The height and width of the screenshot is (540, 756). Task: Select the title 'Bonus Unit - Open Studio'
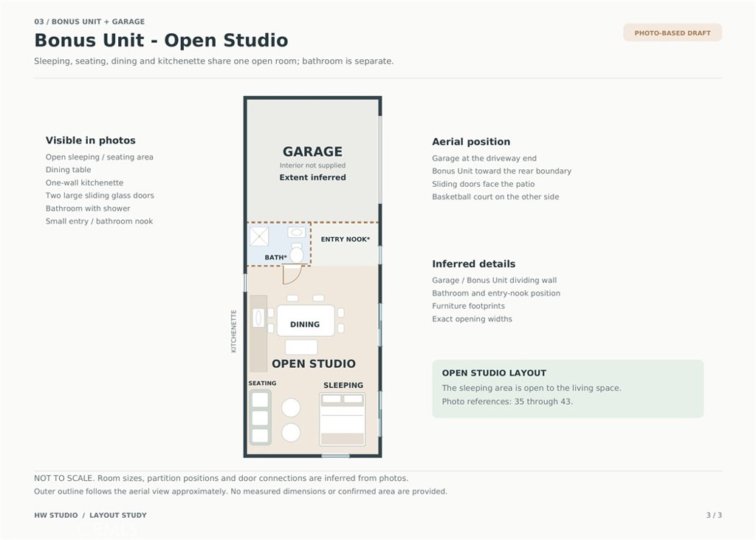[161, 40]
